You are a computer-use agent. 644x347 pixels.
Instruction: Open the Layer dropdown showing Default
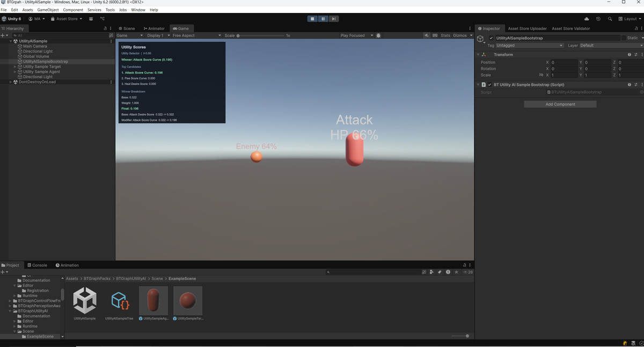(611, 46)
